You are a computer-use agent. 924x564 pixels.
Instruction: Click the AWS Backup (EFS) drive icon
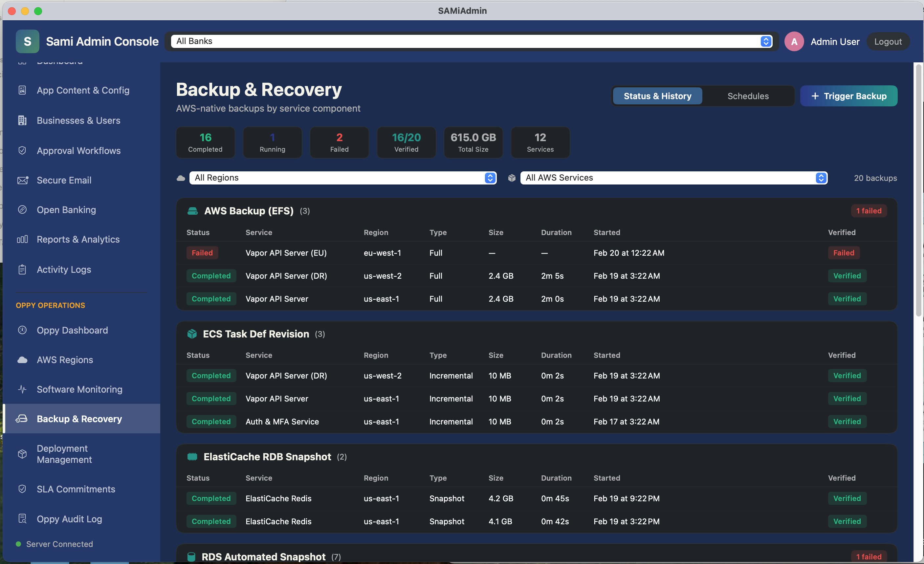[193, 210]
